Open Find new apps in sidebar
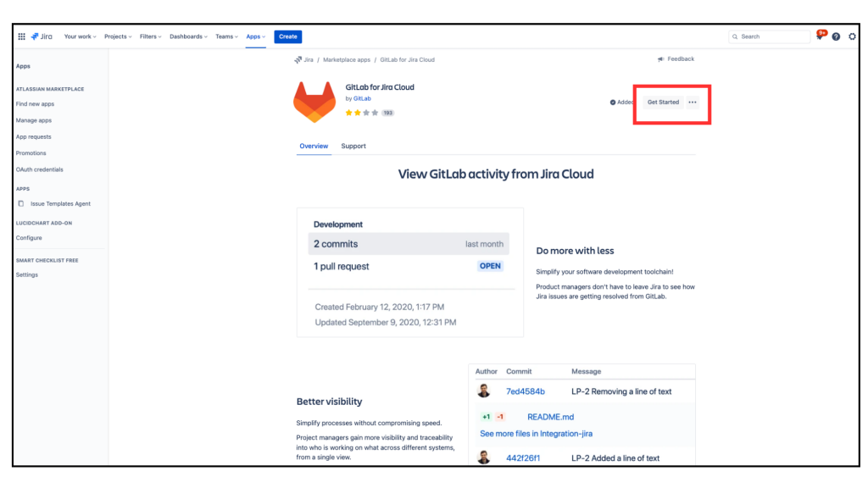Image resolution: width=868 pixels, height=488 pixels. (x=35, y=104)
